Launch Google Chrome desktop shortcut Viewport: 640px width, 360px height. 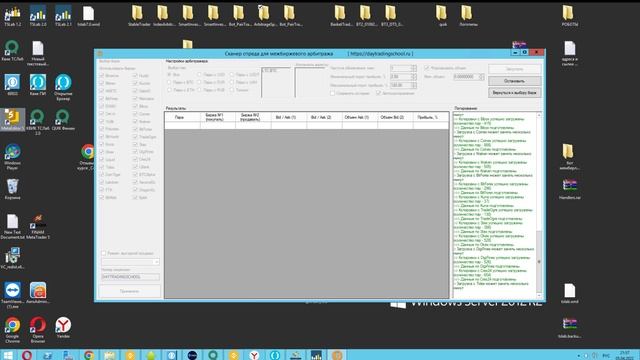tap(12, 330)
